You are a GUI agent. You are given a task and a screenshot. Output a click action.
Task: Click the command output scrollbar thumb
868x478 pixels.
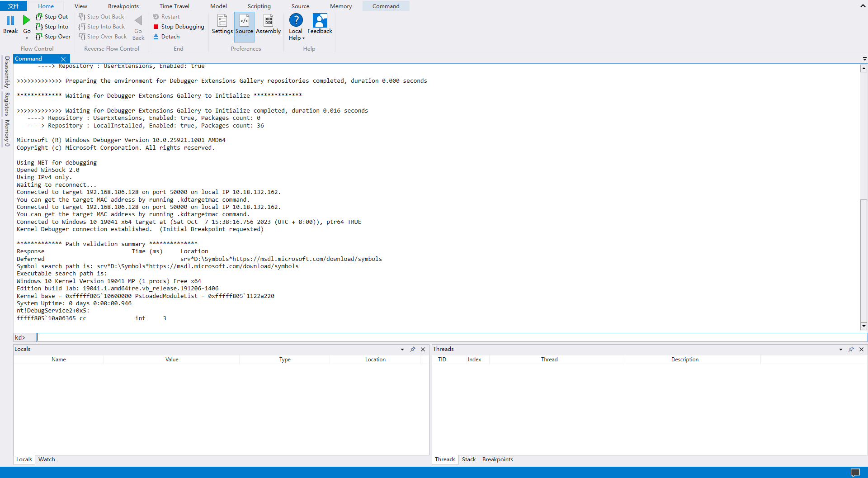pyautogui.click(x=863, y=260)
